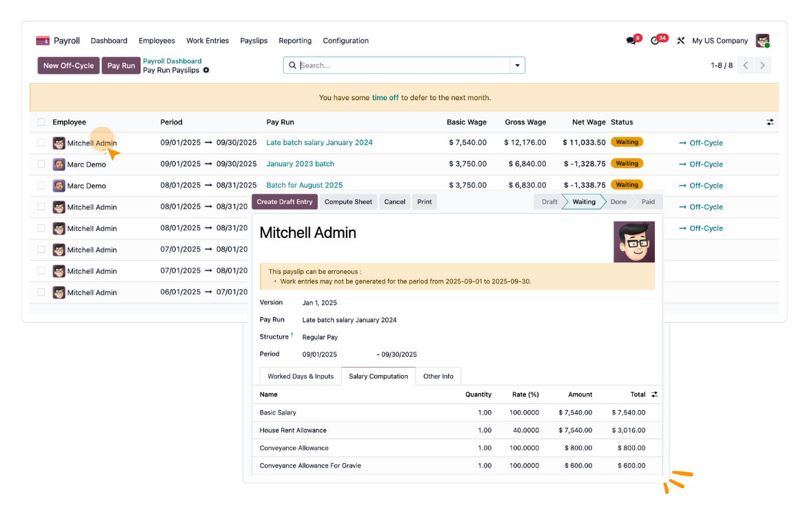Open the search filter dropdown arrow
Viewport: 812px width, 522px height.
517,65
